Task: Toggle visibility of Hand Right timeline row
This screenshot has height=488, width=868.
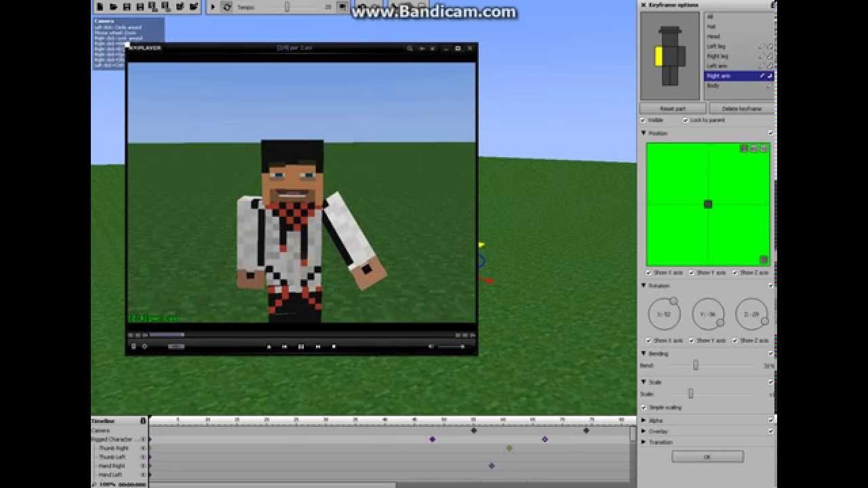Action: 142,466
